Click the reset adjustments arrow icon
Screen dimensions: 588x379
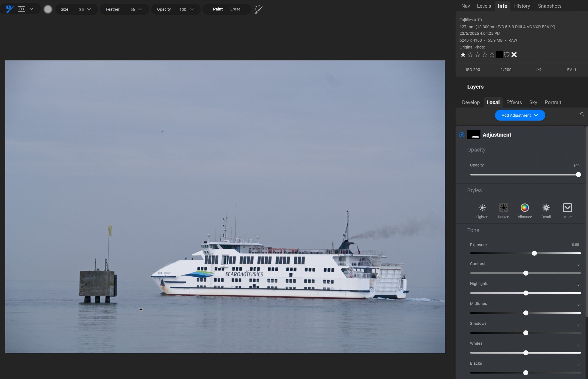pyautogui.click(x=582, y=114)
